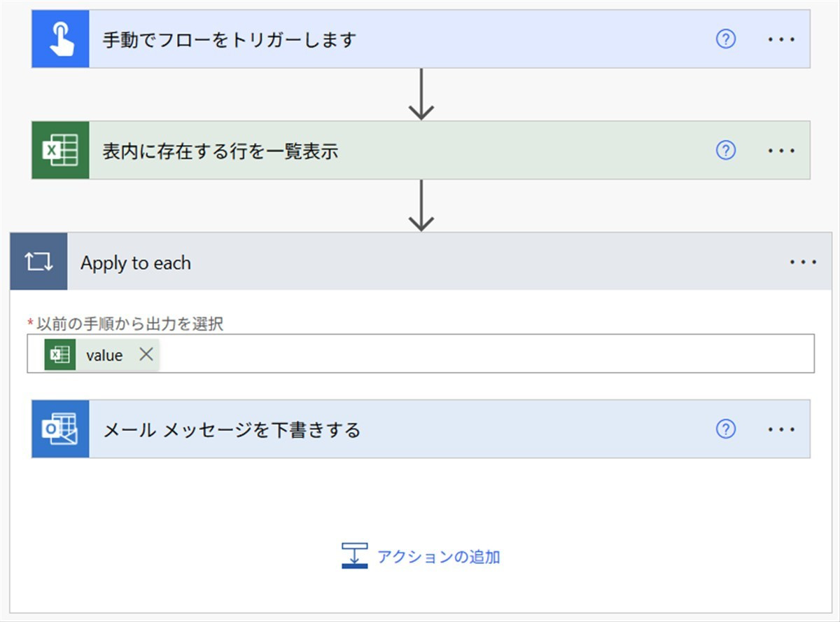
Task: Open the manual trigger step's ellipsis menu
Action: 781,39
